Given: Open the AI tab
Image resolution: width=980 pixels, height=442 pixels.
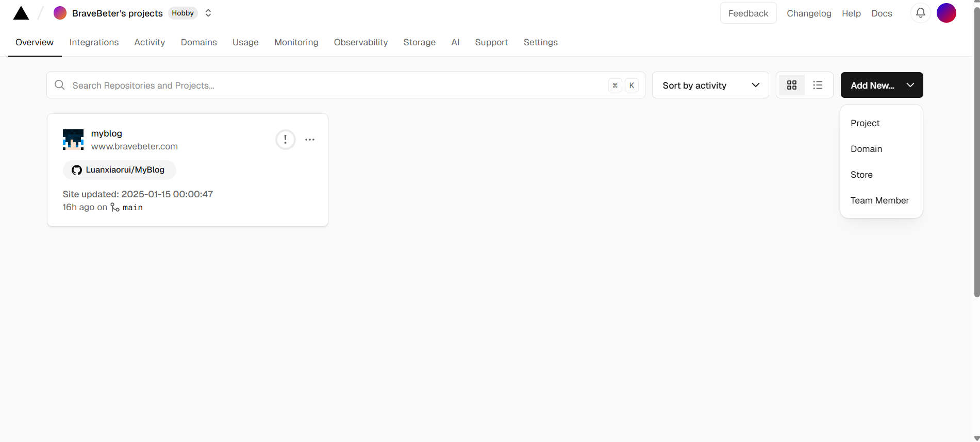Looking at the screenshot, I should coord(455,42).
